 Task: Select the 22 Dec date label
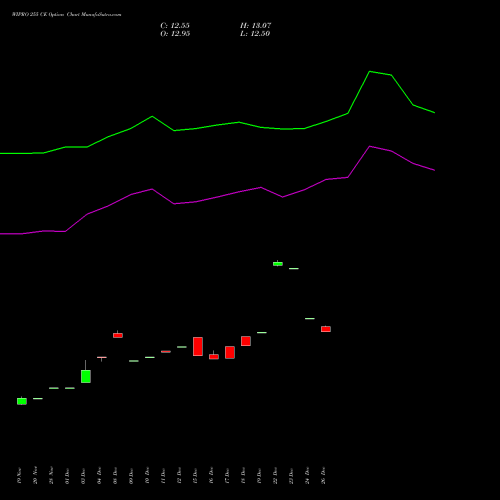(x=275, y=476)
